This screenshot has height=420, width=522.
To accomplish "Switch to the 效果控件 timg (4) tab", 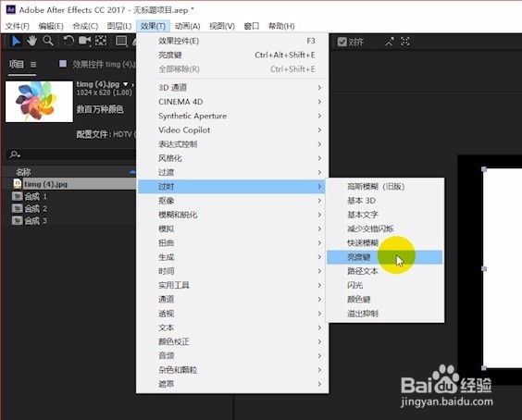I will 104,64.
